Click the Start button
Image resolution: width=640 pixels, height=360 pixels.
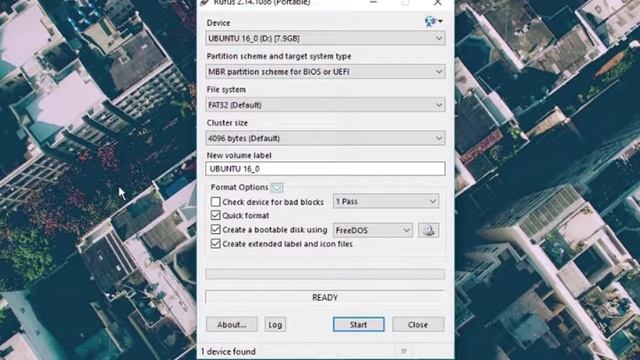[x=358, y=324]
